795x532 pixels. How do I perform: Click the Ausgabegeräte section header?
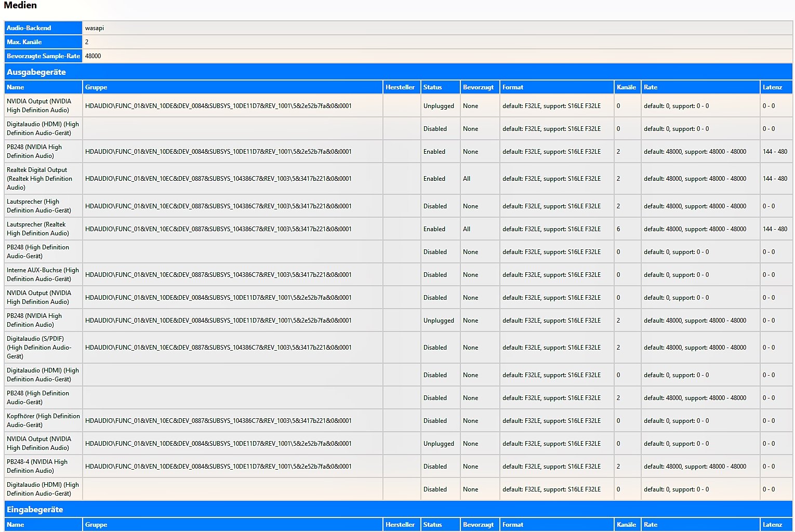click(36, 72)
